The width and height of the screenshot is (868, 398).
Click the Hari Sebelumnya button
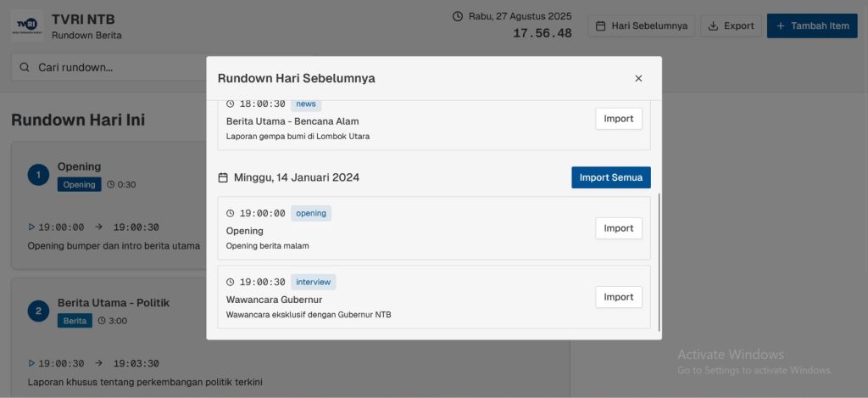pyautogui.click(x=642, y=26)
